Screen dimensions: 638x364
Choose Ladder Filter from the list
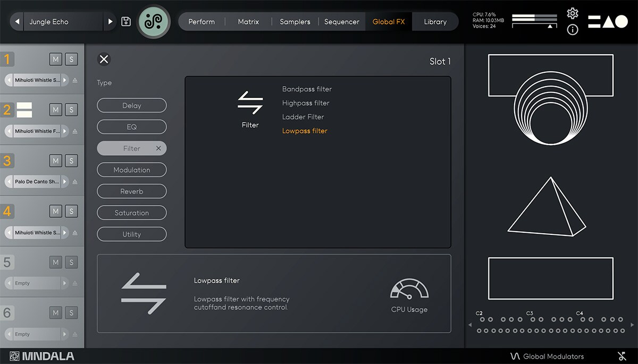[303, 117]
